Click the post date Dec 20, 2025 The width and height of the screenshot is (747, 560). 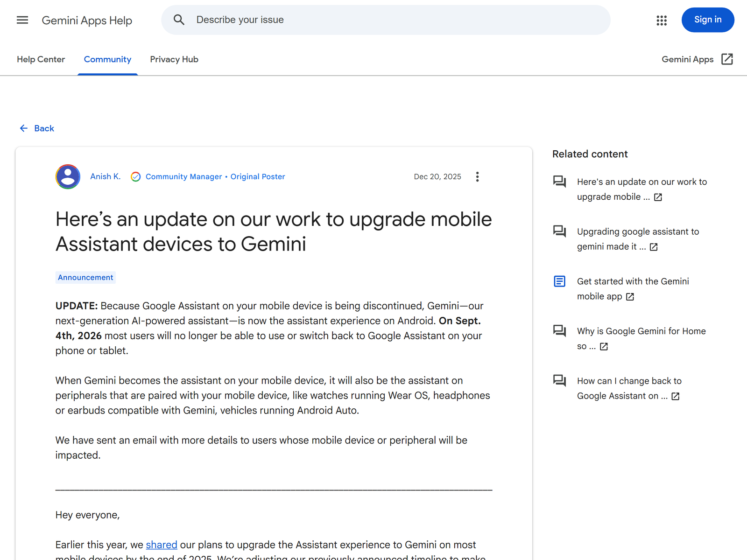click(x=437, y=177)
